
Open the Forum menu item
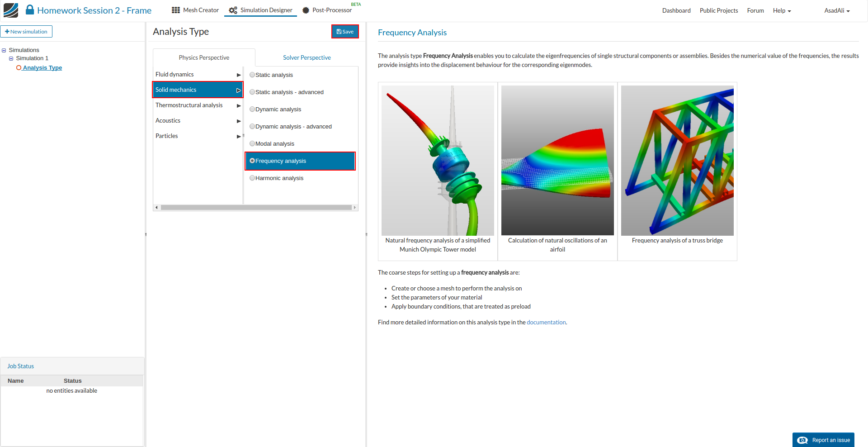click(755, 10)
